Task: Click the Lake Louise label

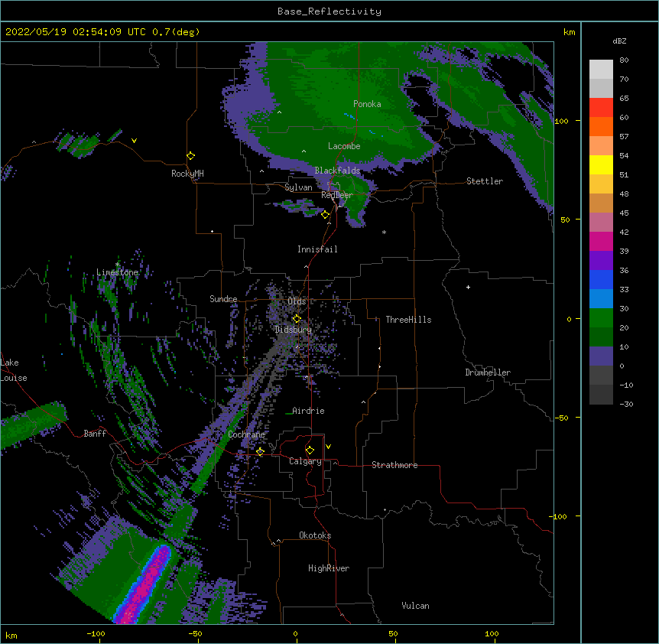Action: (14, 370)
